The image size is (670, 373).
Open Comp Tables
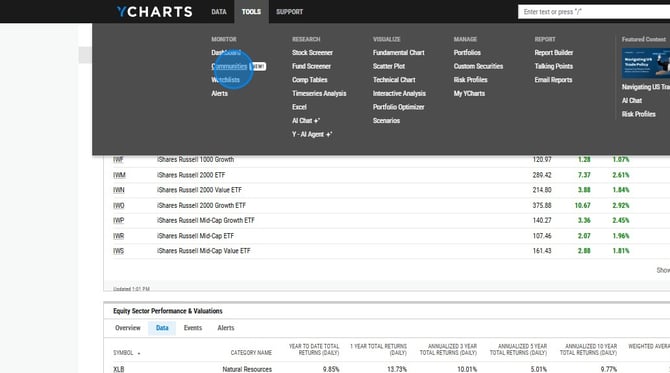pyautogui.click(x=310, y=80)
